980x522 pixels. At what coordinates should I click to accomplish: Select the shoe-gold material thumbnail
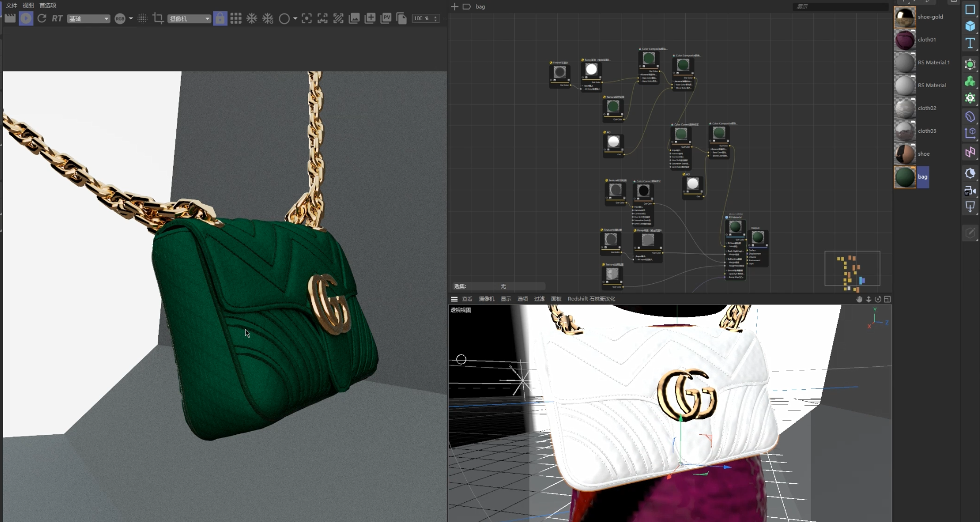point(905,17)
